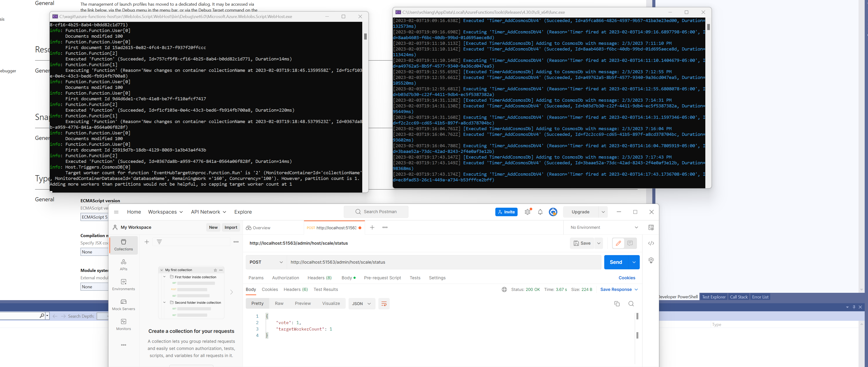
Task: Copy the response body
Action: tap(617, 304)
